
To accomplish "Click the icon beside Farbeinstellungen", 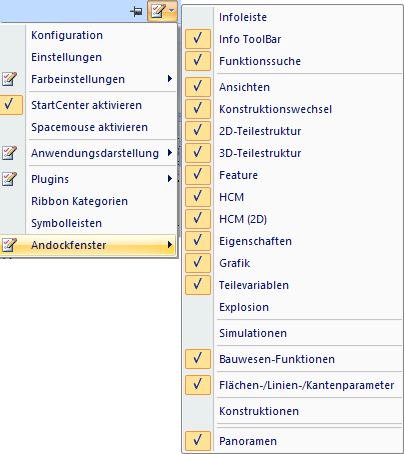I will pos(9,79).
